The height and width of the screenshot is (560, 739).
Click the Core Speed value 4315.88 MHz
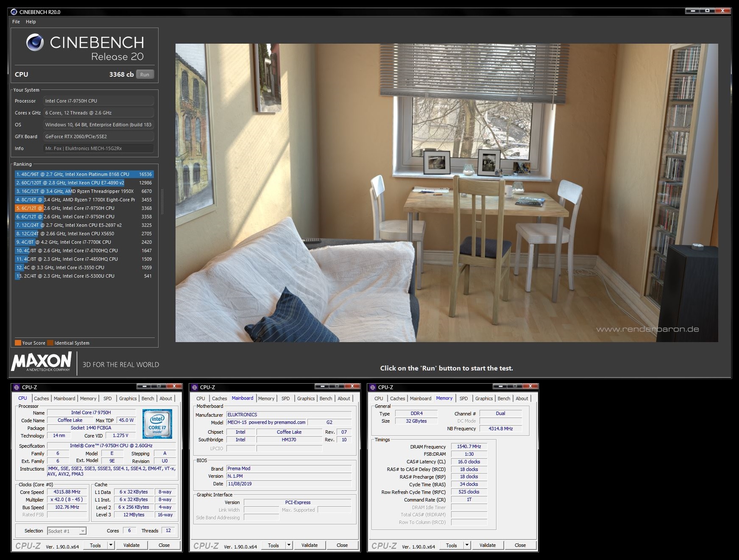[67, 492]
